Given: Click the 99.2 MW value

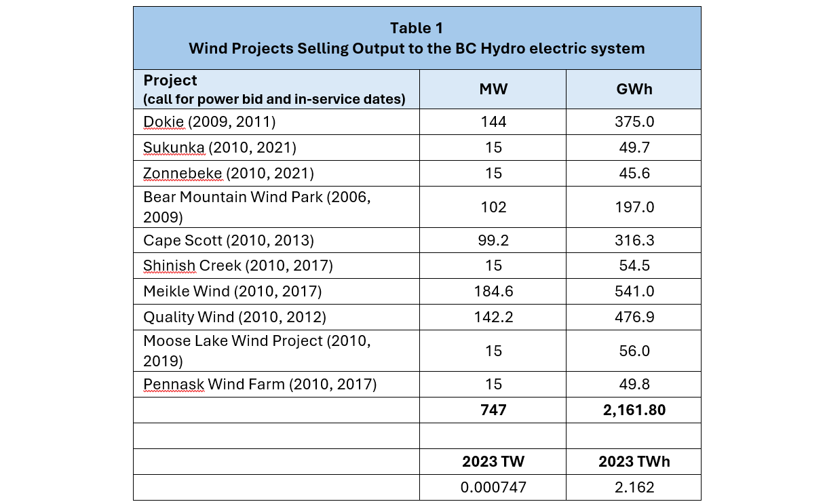Looking at the screenshot, I should [x=493, y=240].
